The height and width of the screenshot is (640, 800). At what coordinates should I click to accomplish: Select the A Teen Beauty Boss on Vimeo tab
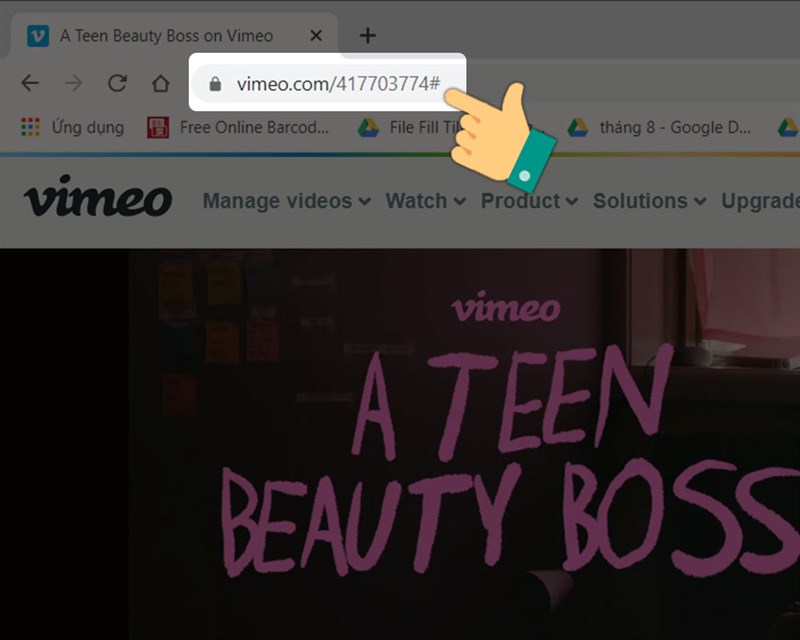(x=173, y=36)
